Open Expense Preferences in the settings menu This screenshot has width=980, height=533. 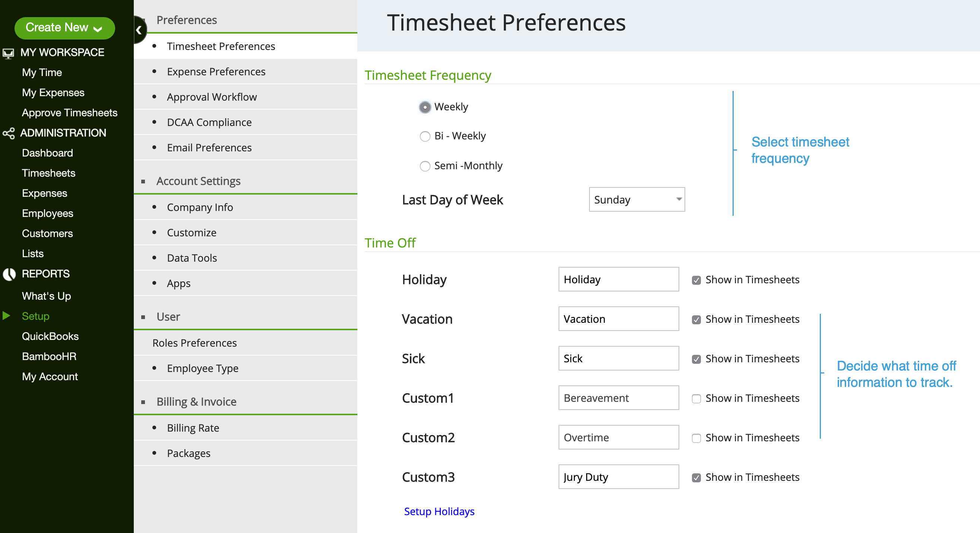[x=216, y=72]
